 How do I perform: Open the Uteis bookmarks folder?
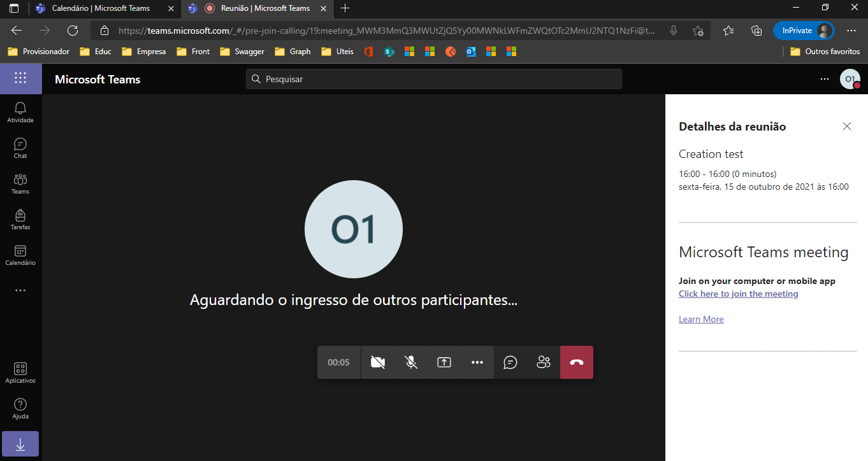pyautogui.click(x=338, y=52)
